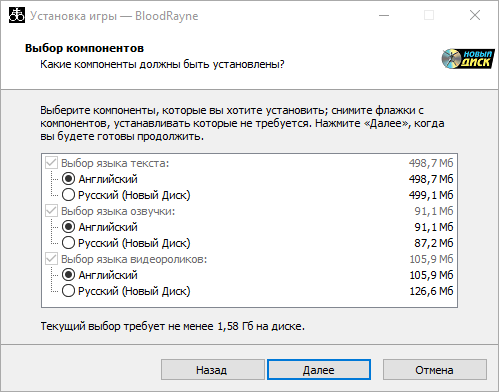Image resolution: width=499 pixels, height=392 pixels.
Task: Toggle the Выбор языка озвучки checkbox
Action: [x=51, y=211]
